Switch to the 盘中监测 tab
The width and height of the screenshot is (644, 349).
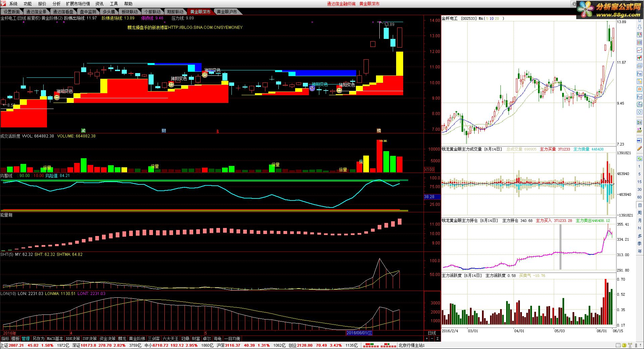(x=88, y=12)
